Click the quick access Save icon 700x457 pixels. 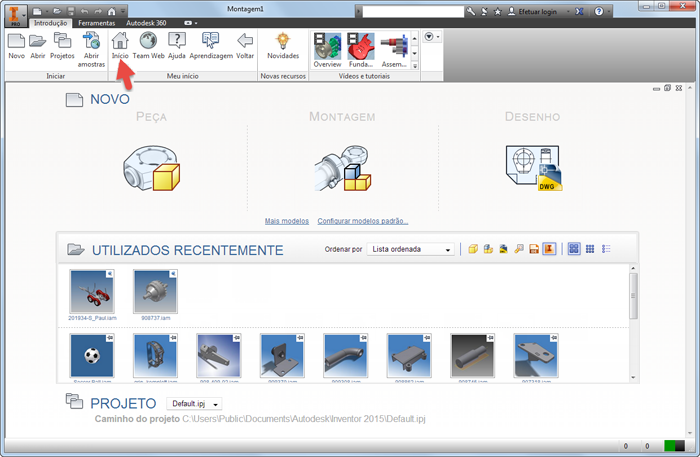tap(71, 11)
